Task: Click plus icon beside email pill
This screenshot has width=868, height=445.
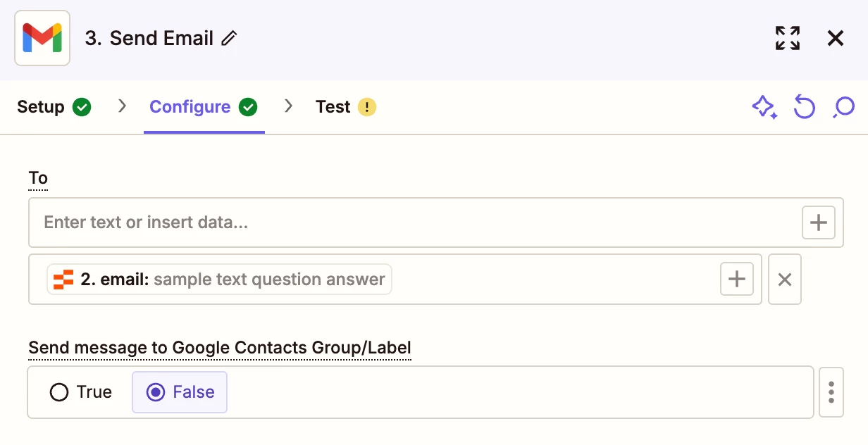Action: (736, 280)
